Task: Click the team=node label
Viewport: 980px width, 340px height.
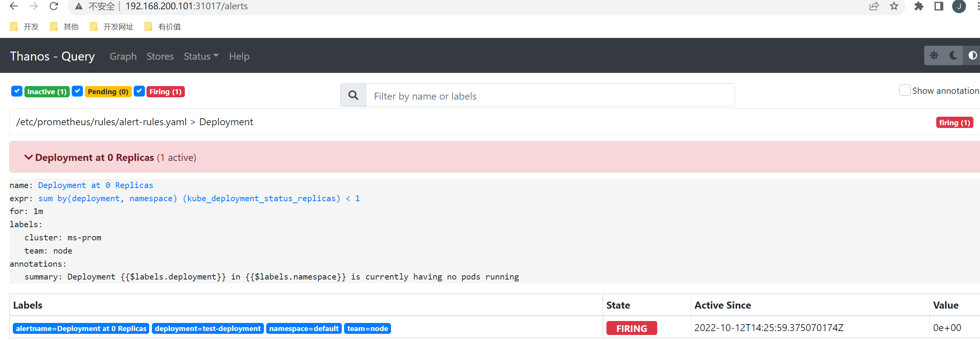Action: tap(367, 328)
